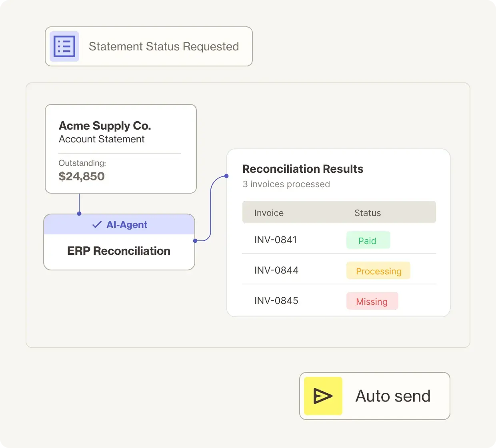Click the Paid status badge for INV-0841
The image size is (496, 448).
(368, 240)
